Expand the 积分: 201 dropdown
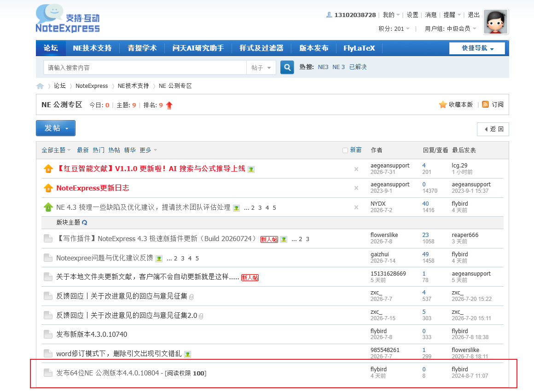The height and width of the screenshot is (392, 534). [394, 29]
